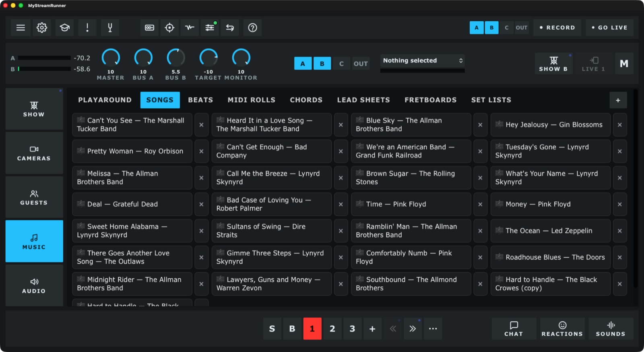This screenshot has height=352, width=644.
Task: Select scene 3 in bottom bar
Action: coord(352,329)
